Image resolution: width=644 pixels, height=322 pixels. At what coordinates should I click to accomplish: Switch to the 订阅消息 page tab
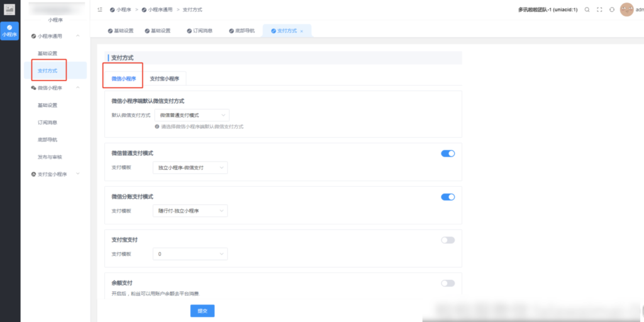[199, 31]
